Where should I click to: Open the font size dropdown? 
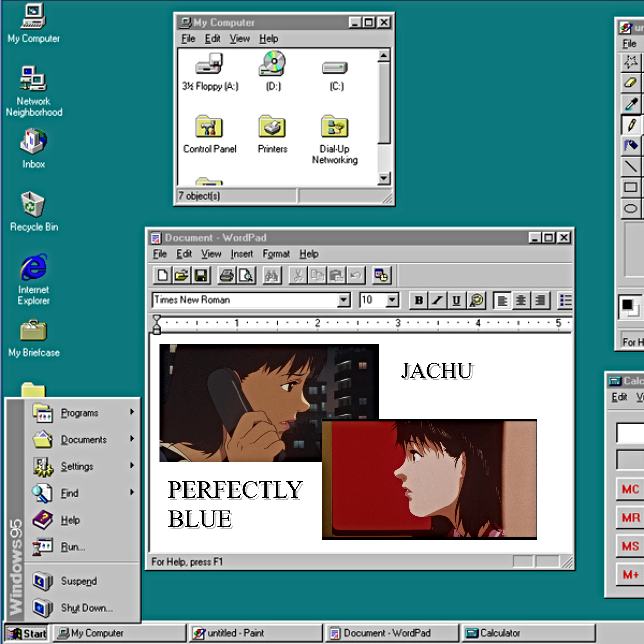tap(392, 300)
